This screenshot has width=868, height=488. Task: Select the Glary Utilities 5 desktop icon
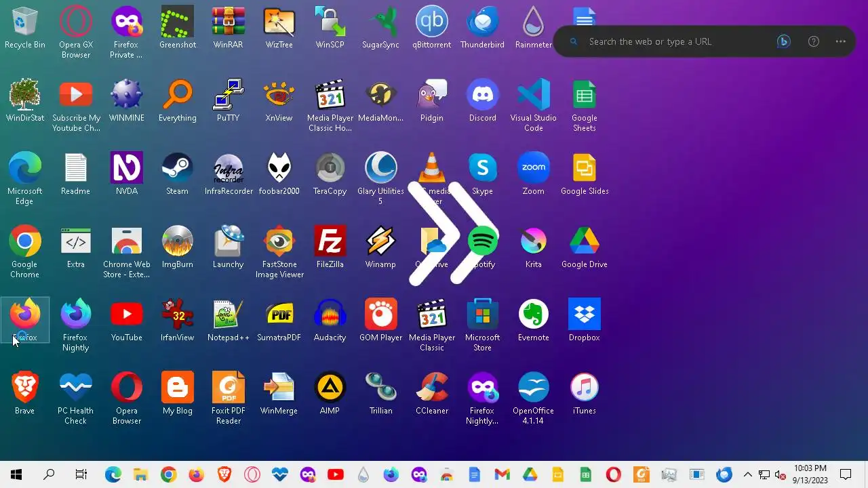point(380,179)
